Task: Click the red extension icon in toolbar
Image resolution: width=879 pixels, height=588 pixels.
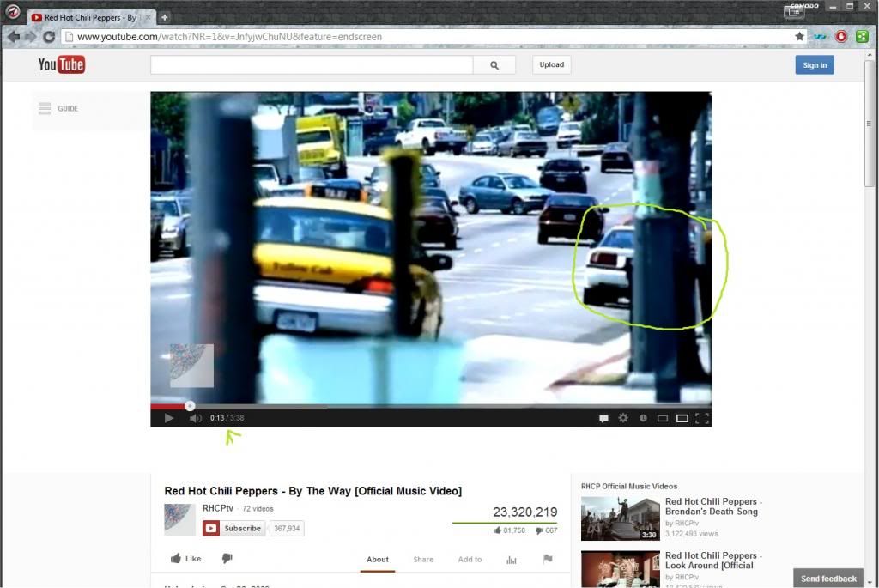Action: click(841, 36)
